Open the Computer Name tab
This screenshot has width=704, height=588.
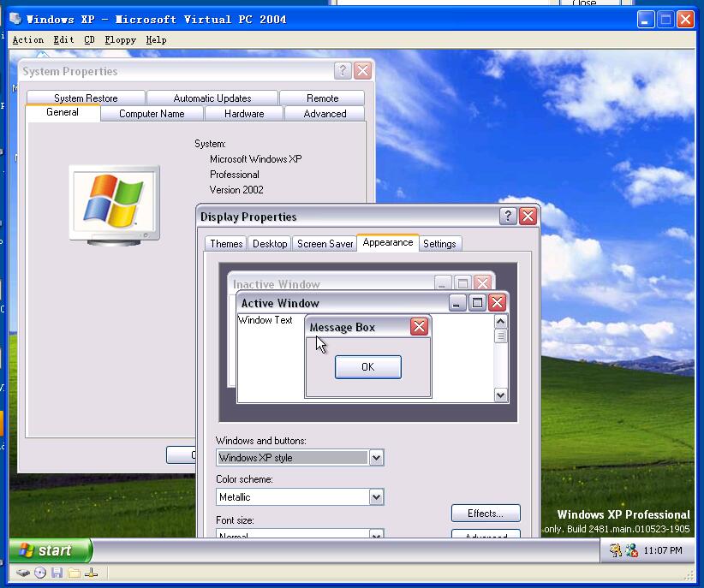click(x=152, y=114)
